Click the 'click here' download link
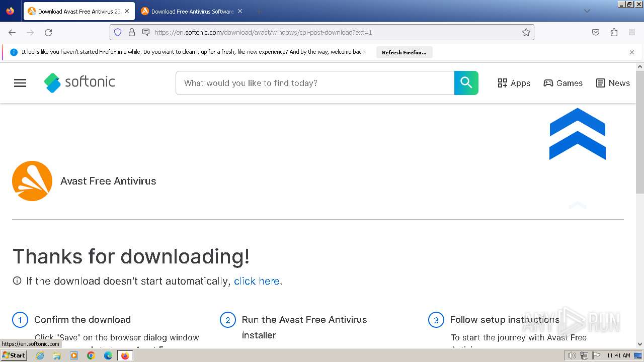This screenshot has height=362, width=644. pyautogui.click(x=257, y=281)
